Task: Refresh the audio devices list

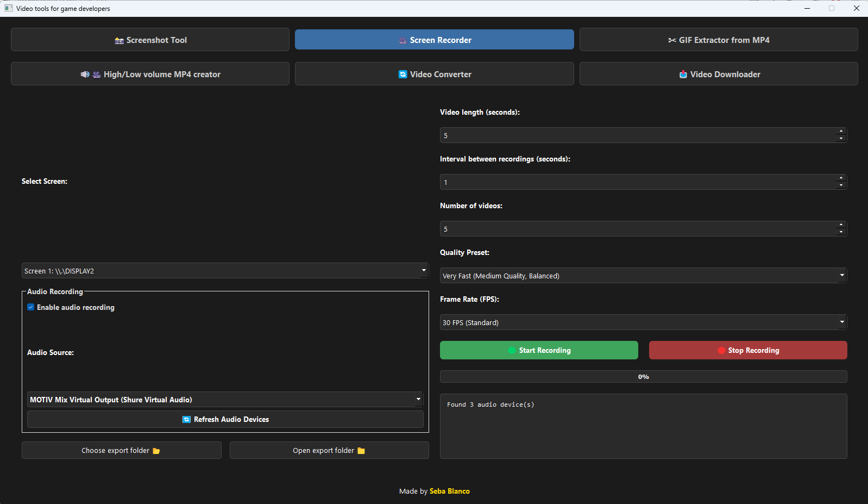Action: [225, 419]
